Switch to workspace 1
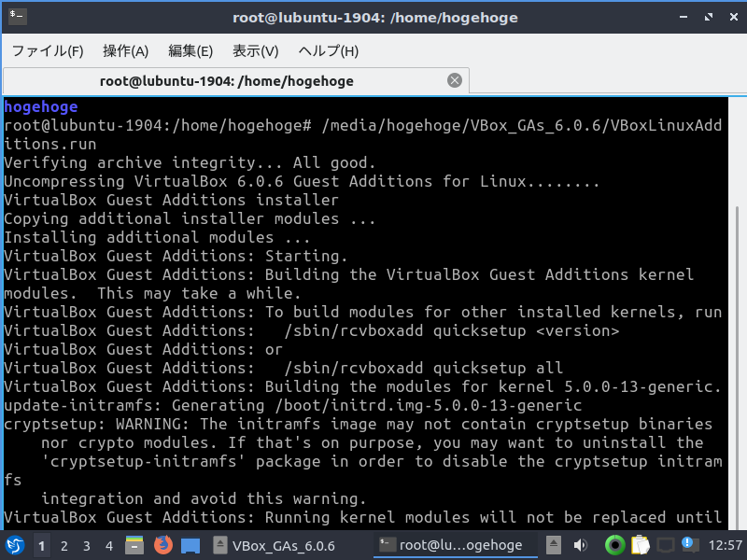The width and height of the screenshot is (747, 560). tap(42, 546)
